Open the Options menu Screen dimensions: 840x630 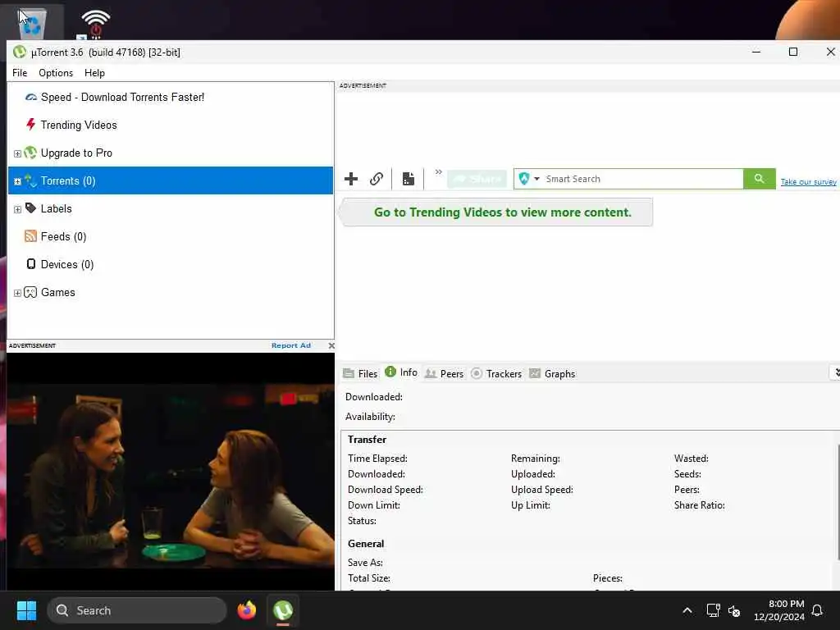56,73
